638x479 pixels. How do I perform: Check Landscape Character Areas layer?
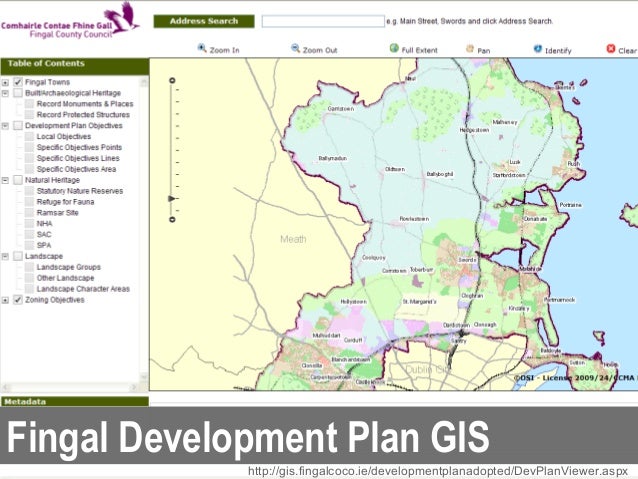tap(29, 289)
